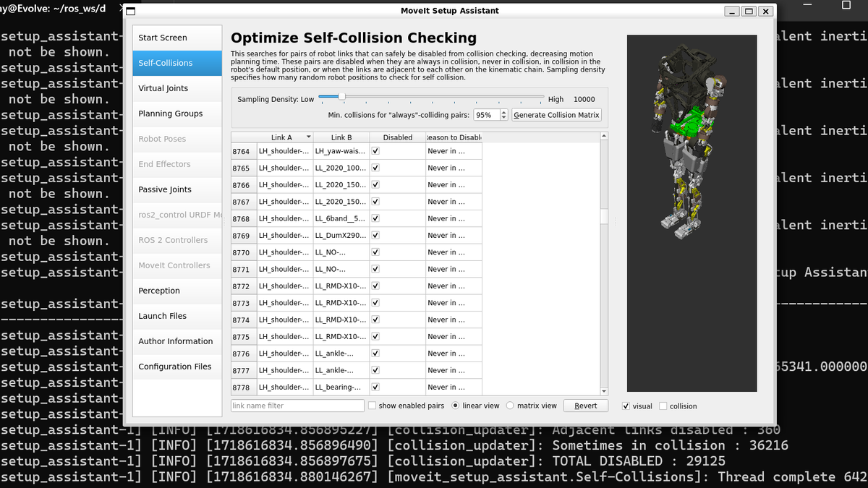Select the Self-Collisions step
This screenshot has height=488, width=868.
coord(177,63)
